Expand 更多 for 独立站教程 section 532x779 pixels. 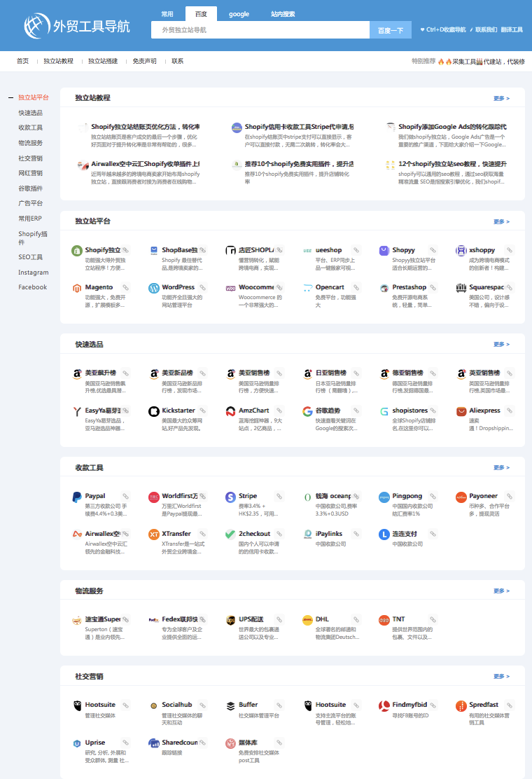[501, 98]
